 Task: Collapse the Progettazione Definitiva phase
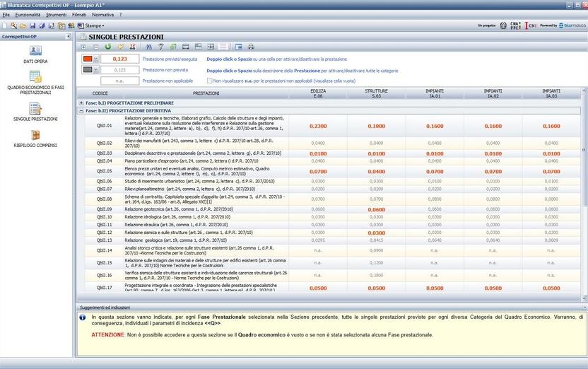coord(81,111)
